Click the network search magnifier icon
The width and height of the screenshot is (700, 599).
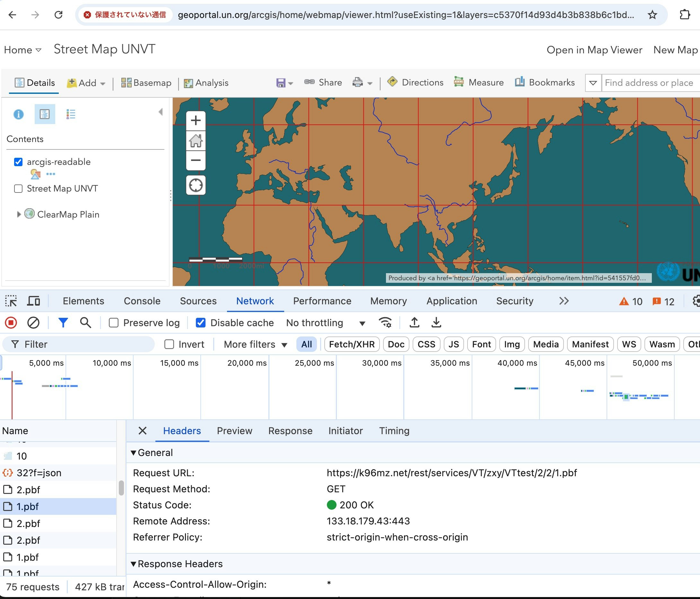pos(85,323)
